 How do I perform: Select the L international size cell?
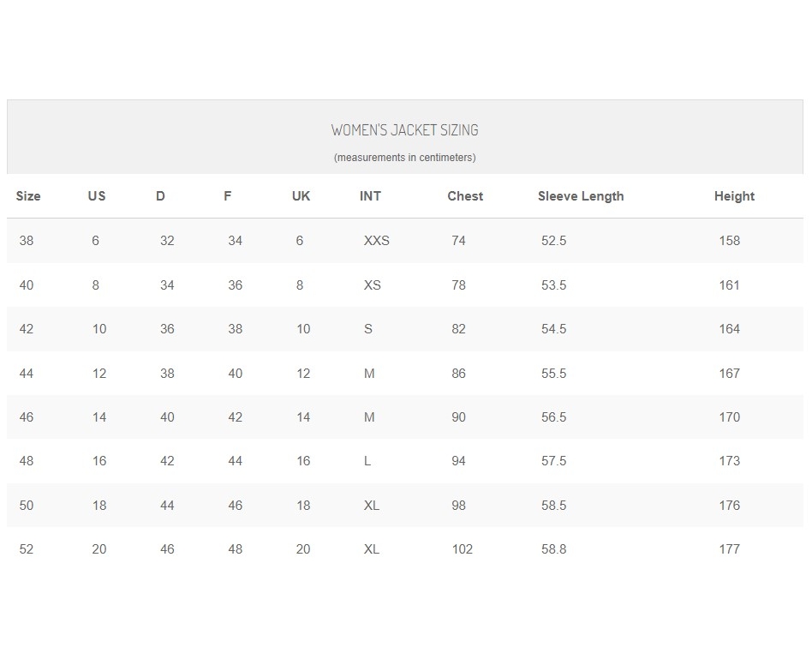(x=367, y=461)
